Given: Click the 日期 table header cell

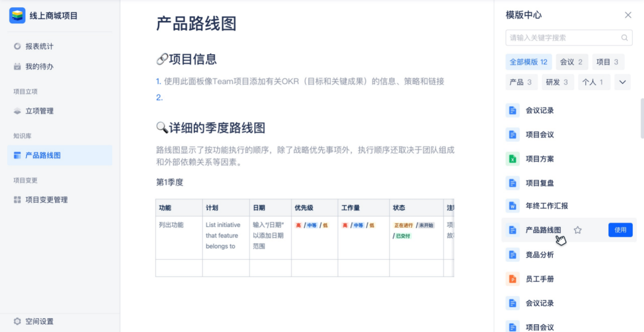Looking at the screenshot, I should pos(270,207).
